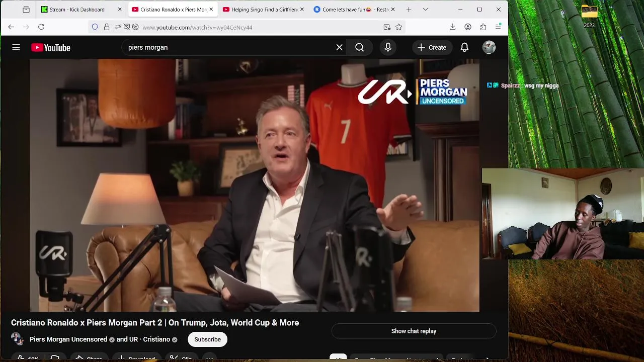Close the Cristiano Ronaldo video tab
The width and height of the screenshot is (644, 362).
pos(211,10)
